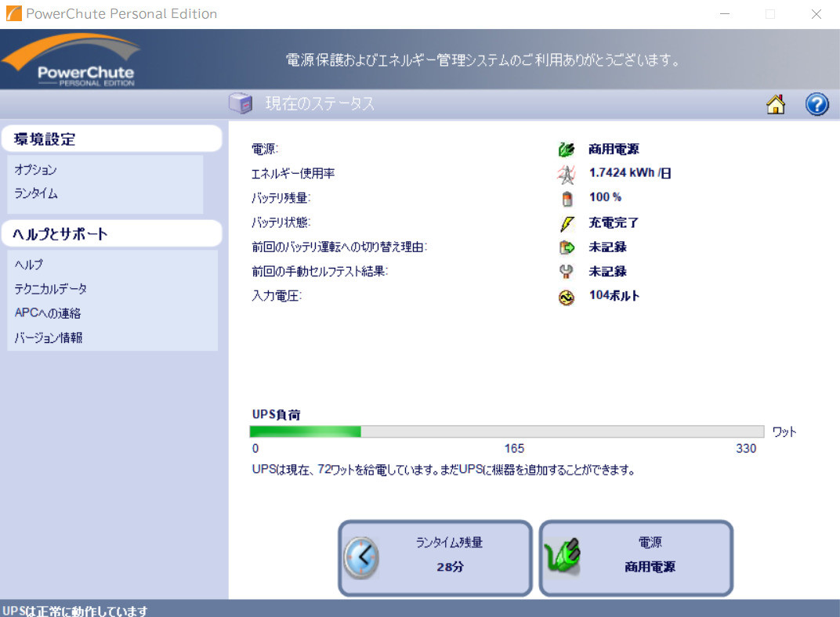Viewport: 840px width, 617px height.
Task: Click the transfer arrow icon in battery switch reason row
Action: coord(567,247)
